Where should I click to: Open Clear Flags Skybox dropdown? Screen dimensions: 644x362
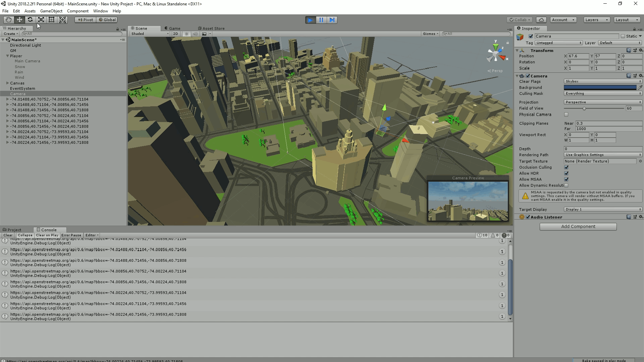[x=603, y=81]
